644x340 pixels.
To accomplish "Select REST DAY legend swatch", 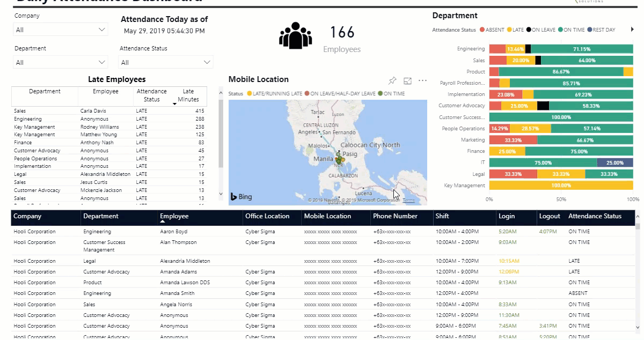I will [590, 30].
